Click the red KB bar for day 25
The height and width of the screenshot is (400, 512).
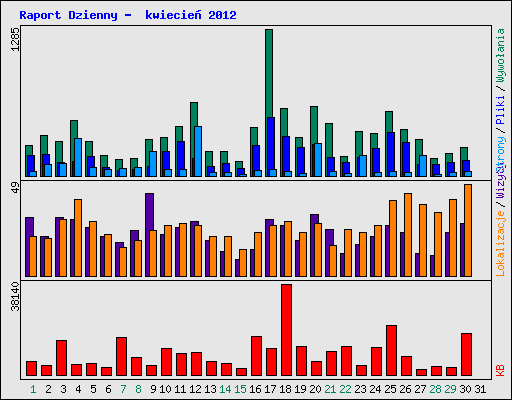(391, 351)
